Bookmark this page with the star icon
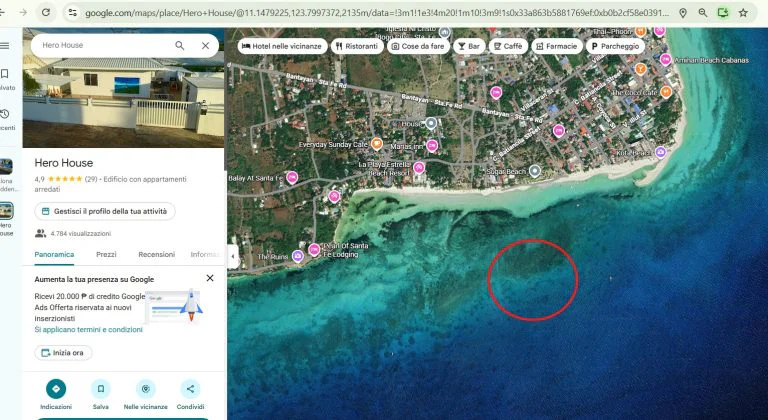This screenshot has height=420, width=768. [x=743, y=13]
